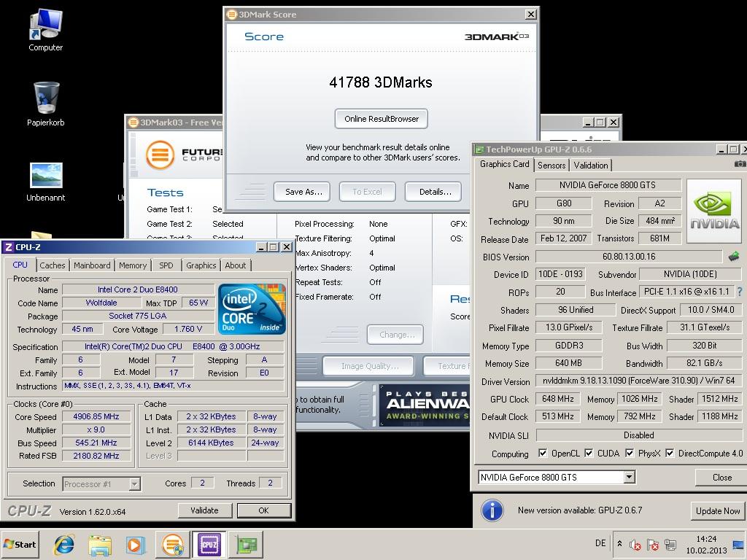747x560 pixels.
Task: Open the Sensors tab in GPU-Z
Action: click(551, 166)
